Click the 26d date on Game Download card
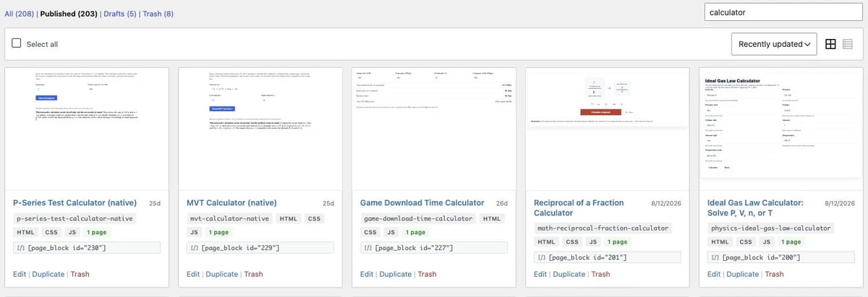This screenshot has width=868, height=297. 501,204
